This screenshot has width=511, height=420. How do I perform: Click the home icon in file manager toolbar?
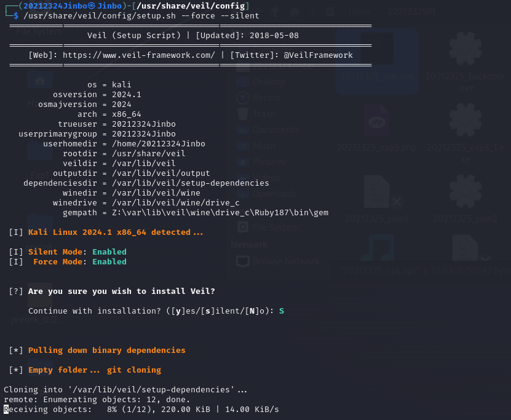coord(295,12)
